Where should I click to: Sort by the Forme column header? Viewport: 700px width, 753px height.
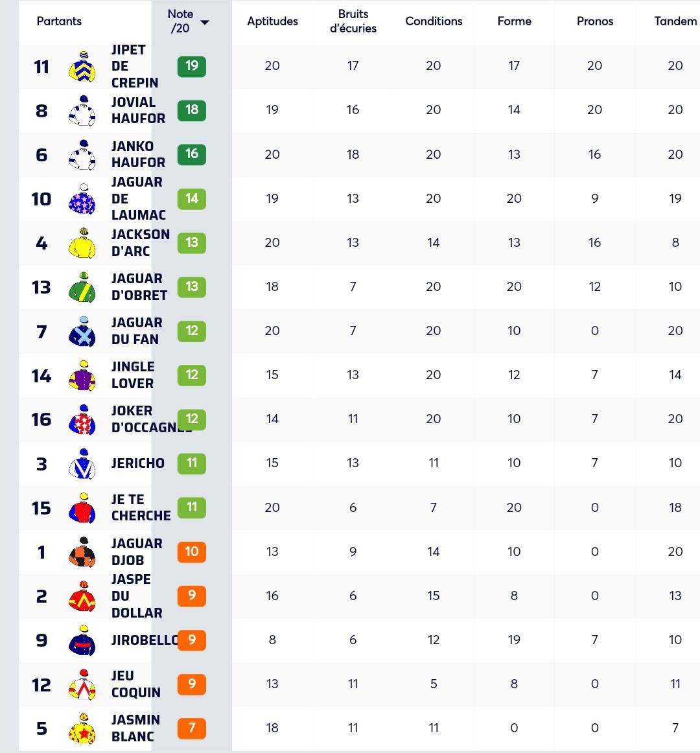click(x=514, y=21)
